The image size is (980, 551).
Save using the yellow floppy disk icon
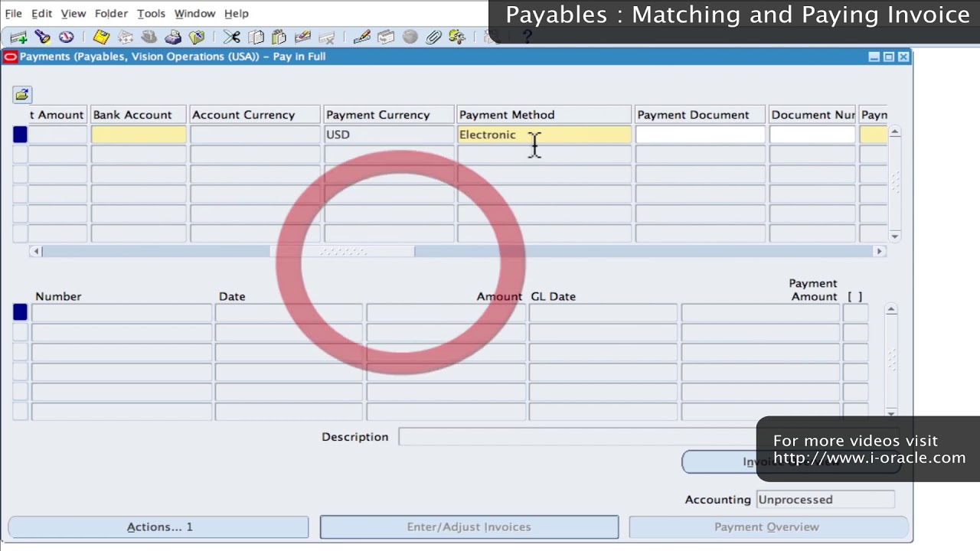[101, 37]
